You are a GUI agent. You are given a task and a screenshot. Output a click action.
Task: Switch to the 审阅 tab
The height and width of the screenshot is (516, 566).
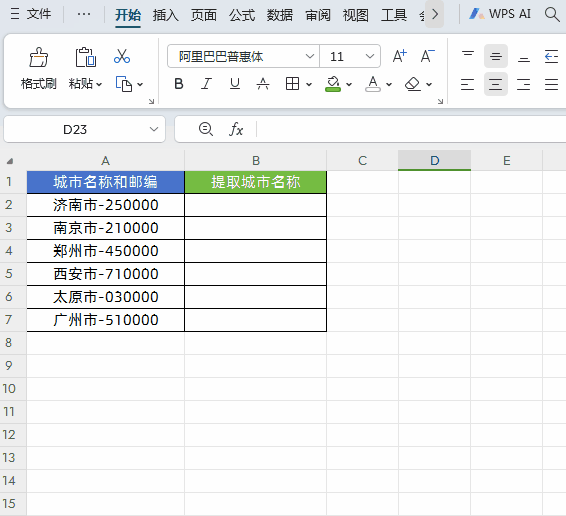(318, 15)
